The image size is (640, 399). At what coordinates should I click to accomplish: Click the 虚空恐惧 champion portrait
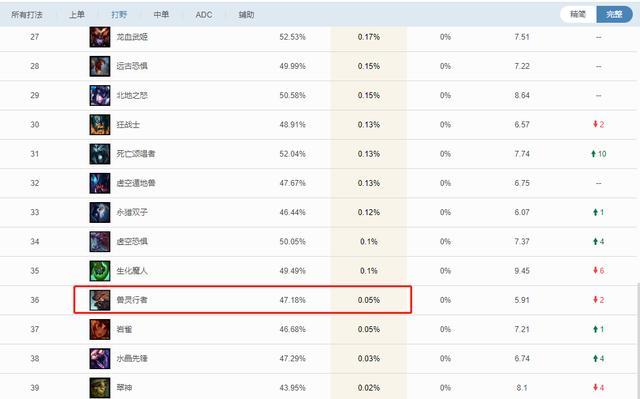[x=100, y=242]
